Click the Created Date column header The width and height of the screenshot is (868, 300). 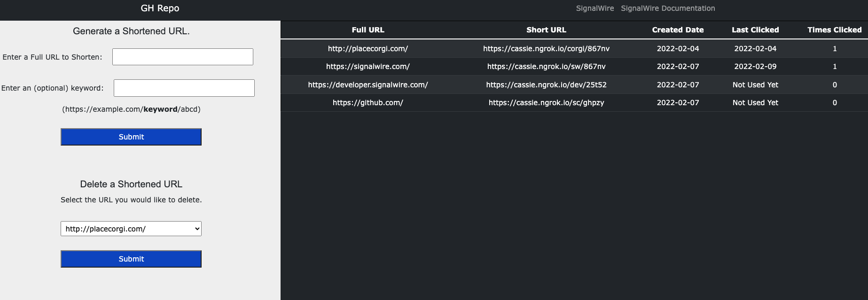(x=678, y=30)
